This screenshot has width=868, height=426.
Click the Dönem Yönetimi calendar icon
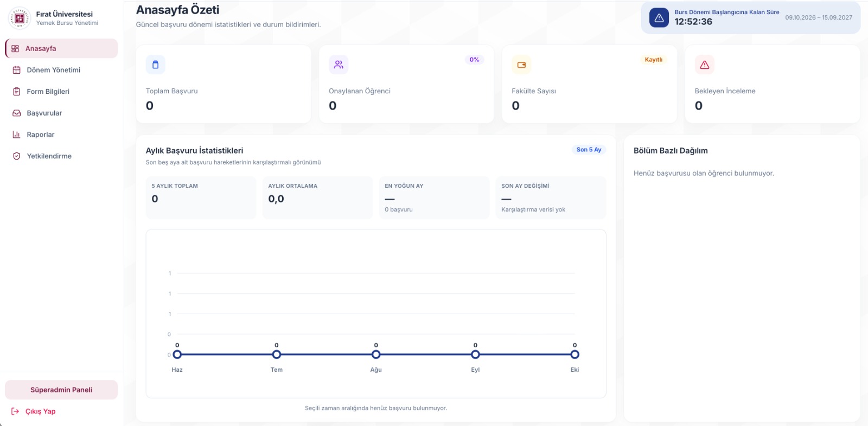pyautogui.click(x=17, y=70)
